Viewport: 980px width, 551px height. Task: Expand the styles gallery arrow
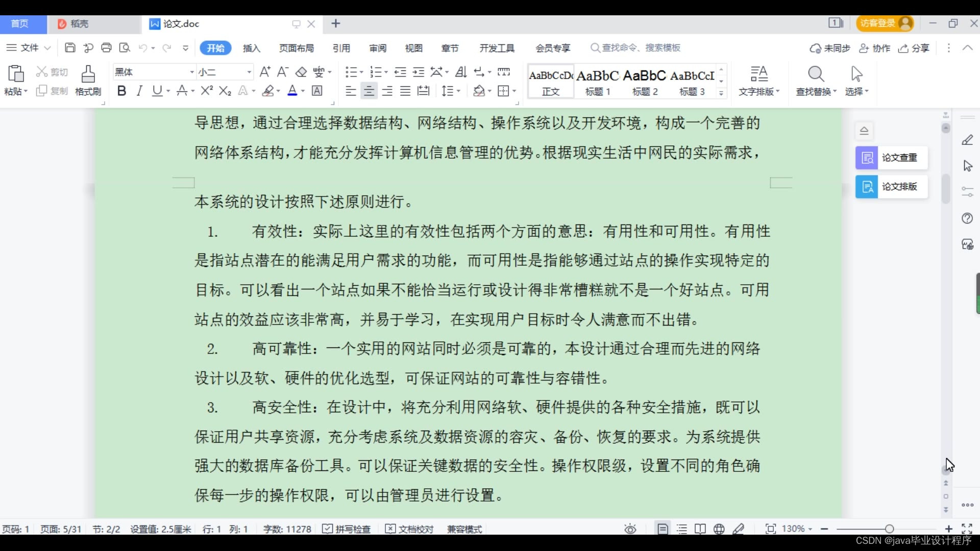pos(721,93)
